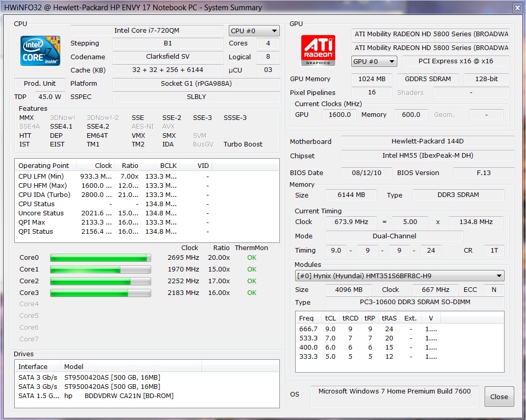Screen dimensions: 526x420
Task: Select the first SATA 3 Gb/s ST9500420AS drive row
Action: 147,378
